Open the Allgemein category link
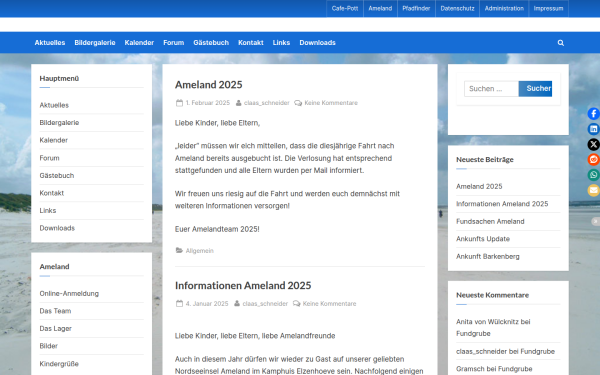The height and width of the screenshot is (375, 600). pyautogui.click(x=200, y=251)
